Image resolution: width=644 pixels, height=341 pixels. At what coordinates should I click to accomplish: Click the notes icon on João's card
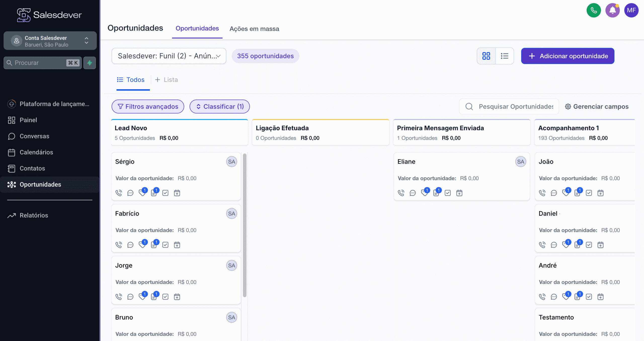click(577, 193)
